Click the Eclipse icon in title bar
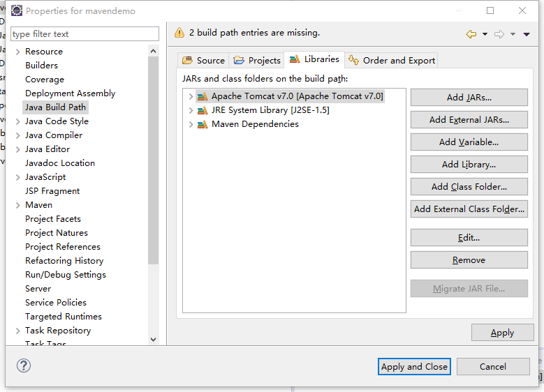The width and height of the screenshot is (544, 392). (x=16, y=10)
